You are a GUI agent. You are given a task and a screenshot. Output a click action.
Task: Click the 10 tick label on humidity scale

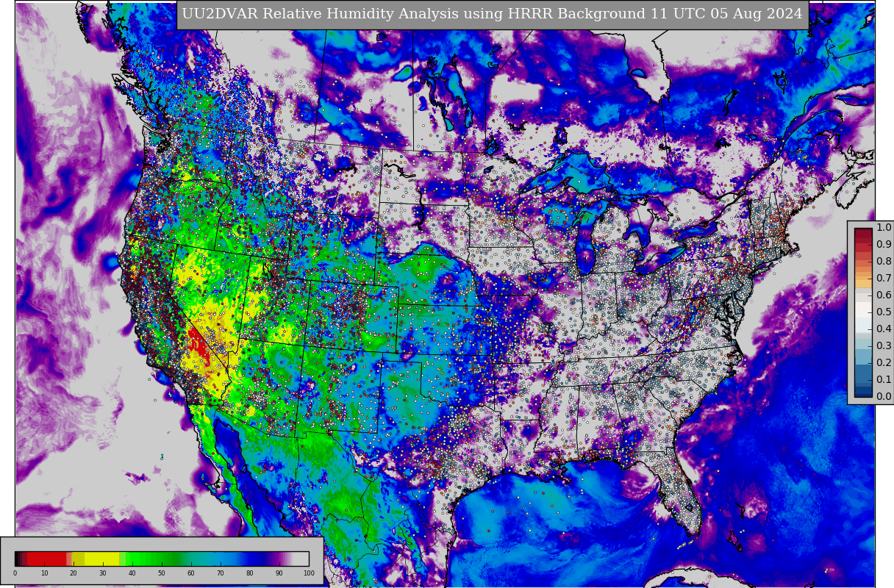(x=44, y=573)
